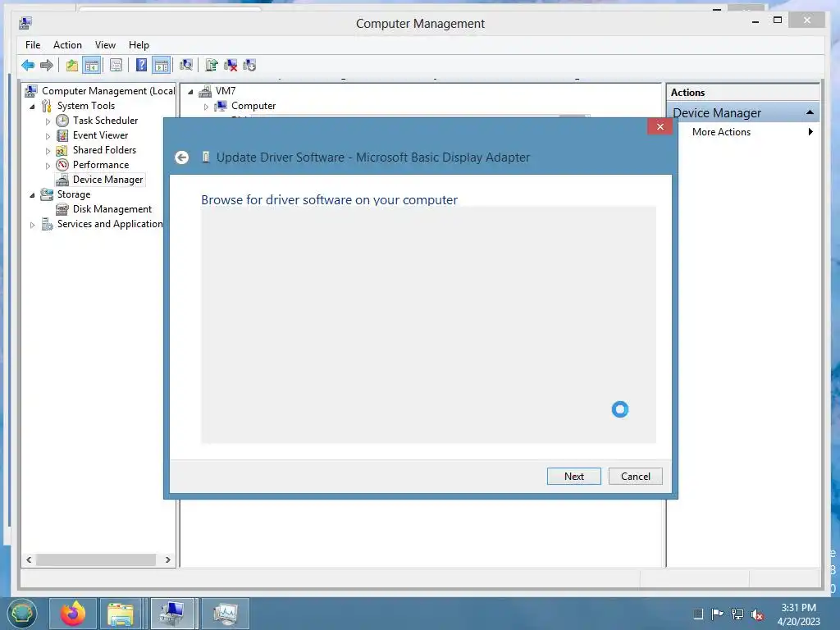Open the Action menu
The width and height of the screenshot is (840, 630).
(x=67, y=45)
